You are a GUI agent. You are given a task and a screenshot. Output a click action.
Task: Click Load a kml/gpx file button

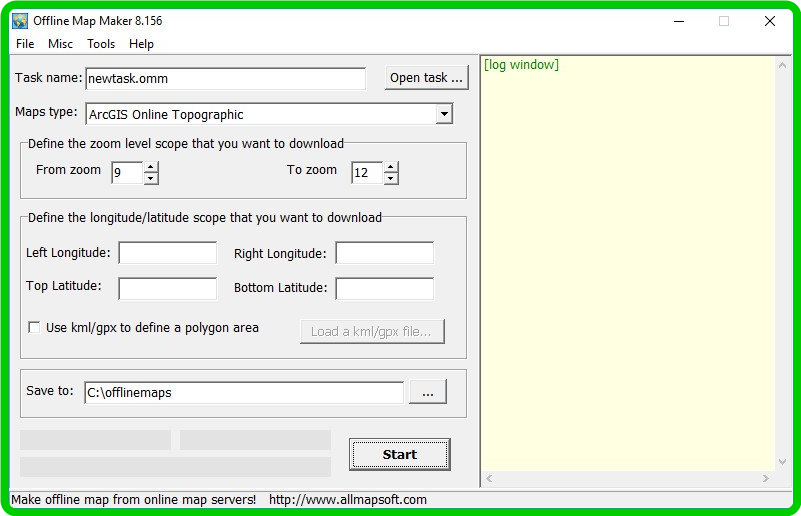coord(372,332)
